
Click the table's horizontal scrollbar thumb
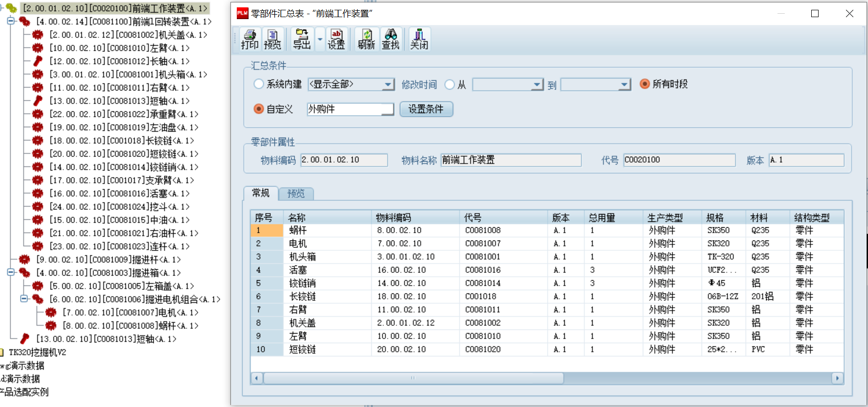(x=413, y=378)
